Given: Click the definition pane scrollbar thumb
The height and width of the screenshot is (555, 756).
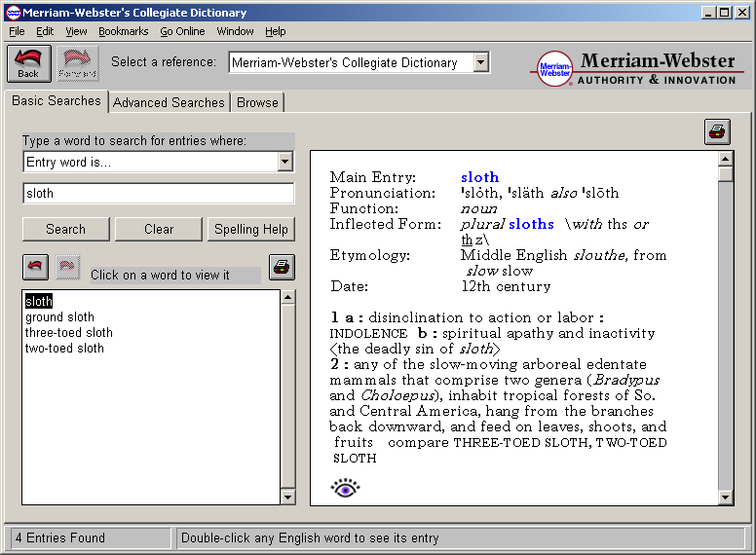Looking at the screenshot, I should click(725, 174).
